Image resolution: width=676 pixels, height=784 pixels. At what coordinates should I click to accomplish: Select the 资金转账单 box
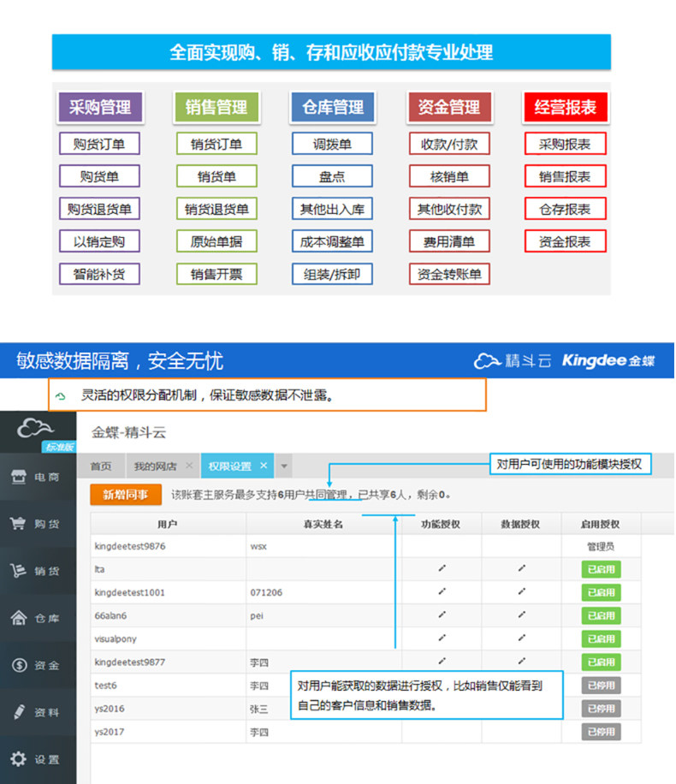(x=449, y=274)
